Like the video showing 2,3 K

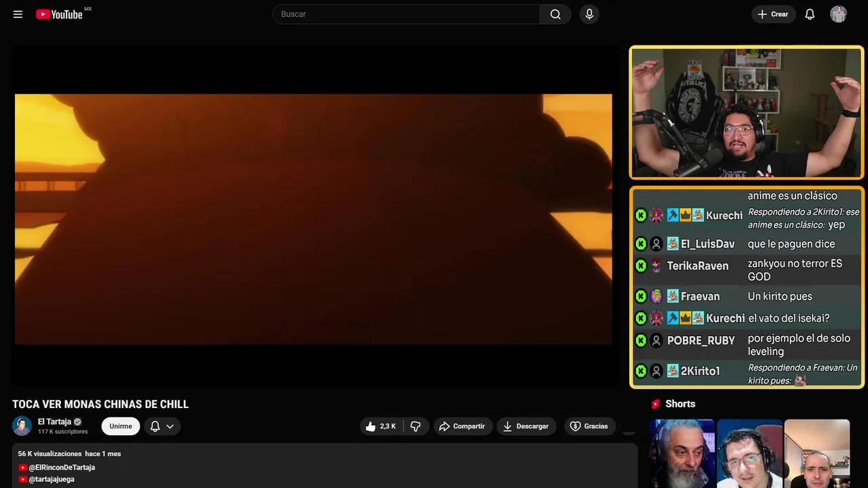380,426
